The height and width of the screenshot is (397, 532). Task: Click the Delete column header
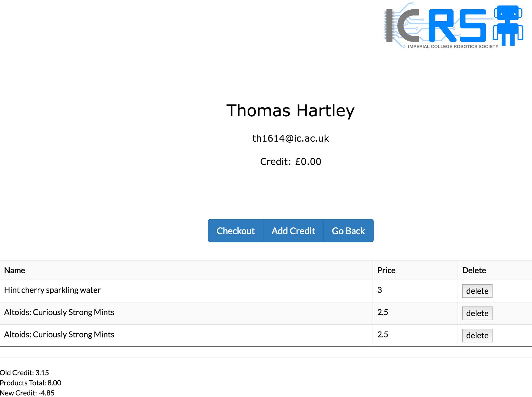pyautogui.click(x=474, y=270)
